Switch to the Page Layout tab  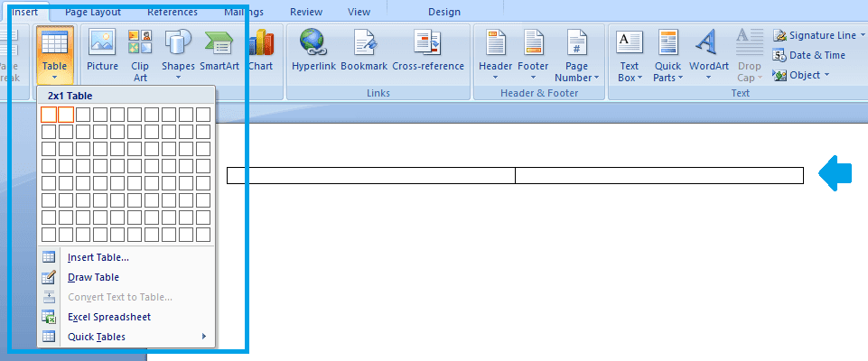[x=92, y=12]
